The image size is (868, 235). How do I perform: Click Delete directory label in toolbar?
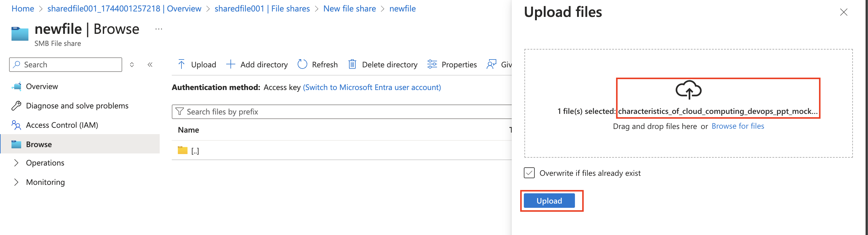[x=390, y=64]
